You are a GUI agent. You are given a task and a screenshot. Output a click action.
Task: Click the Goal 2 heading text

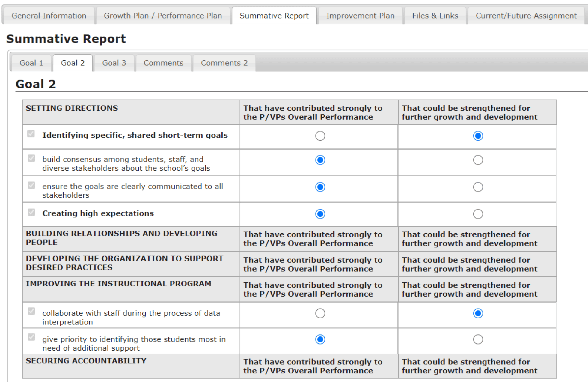(x=36, y=84)
